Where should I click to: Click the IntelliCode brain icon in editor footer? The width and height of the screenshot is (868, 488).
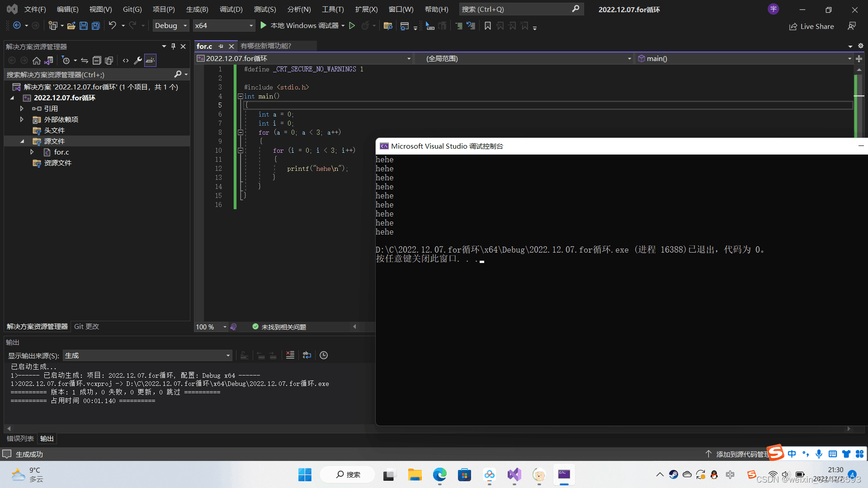(234, 327)
